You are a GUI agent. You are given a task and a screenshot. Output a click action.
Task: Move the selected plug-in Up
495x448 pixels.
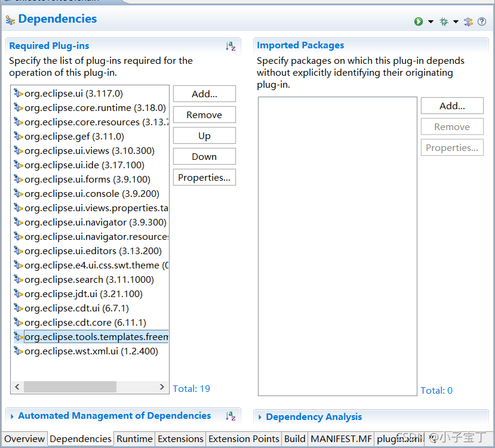click(x=204, y=135)
